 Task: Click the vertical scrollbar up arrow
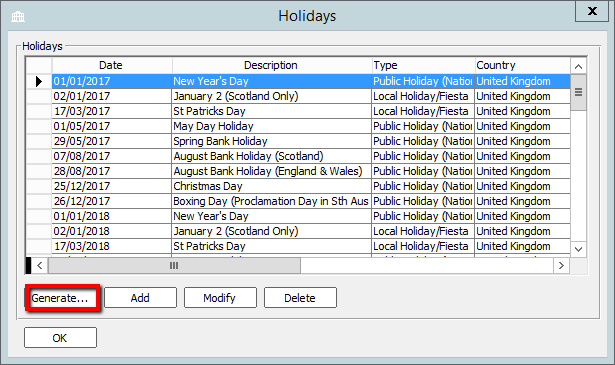point(578,66)
